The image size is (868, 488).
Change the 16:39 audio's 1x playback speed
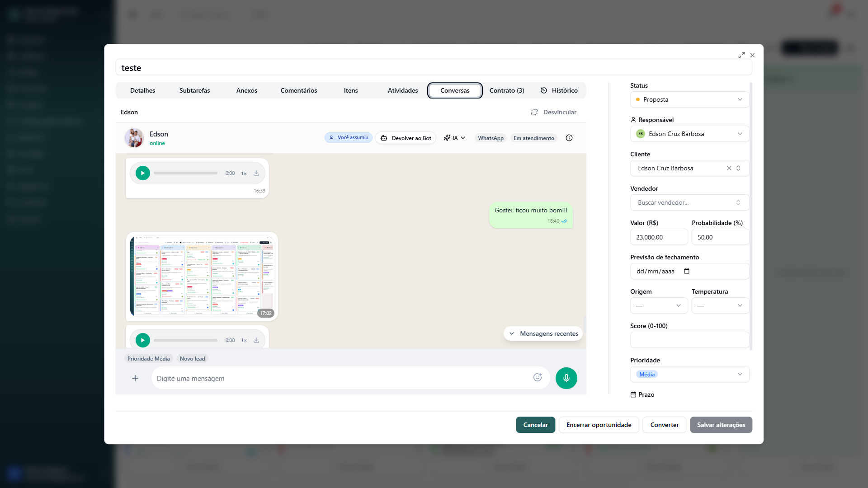tap(244, 174)
